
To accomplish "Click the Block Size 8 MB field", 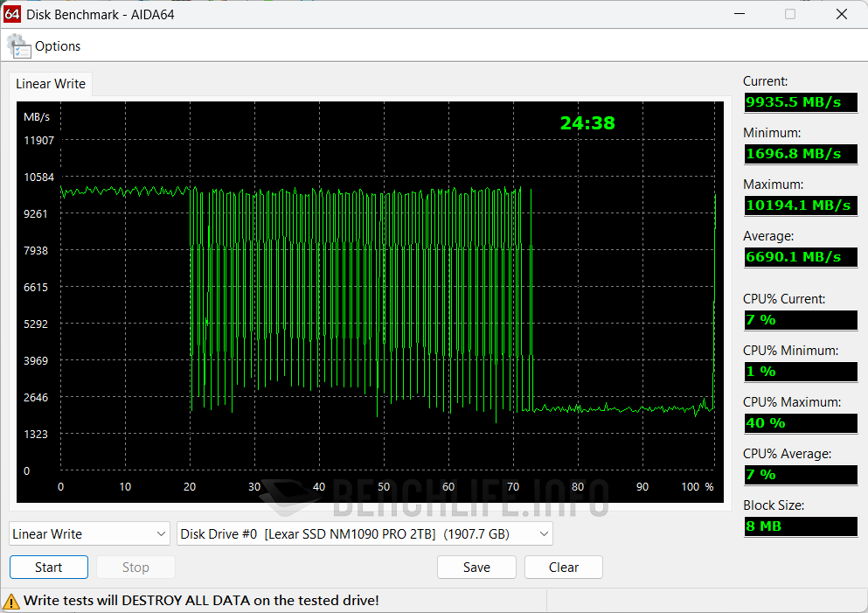I will (800, 526).
